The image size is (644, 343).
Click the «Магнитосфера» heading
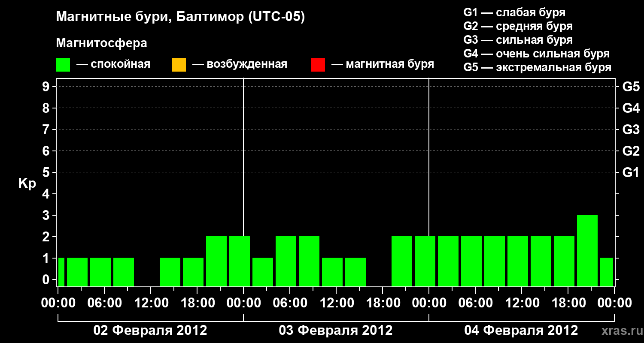coord(101,43)
